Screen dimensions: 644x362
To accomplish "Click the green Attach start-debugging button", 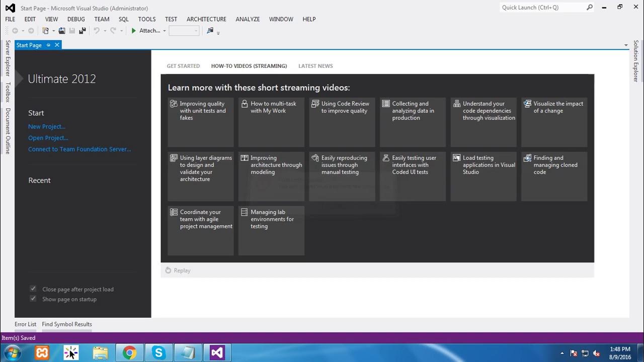I will coord(145,31).
